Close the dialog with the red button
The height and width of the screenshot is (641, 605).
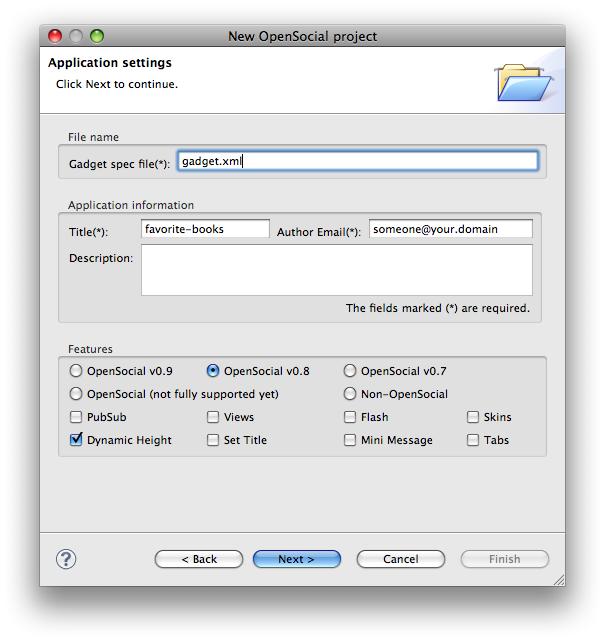coord(55,36)
